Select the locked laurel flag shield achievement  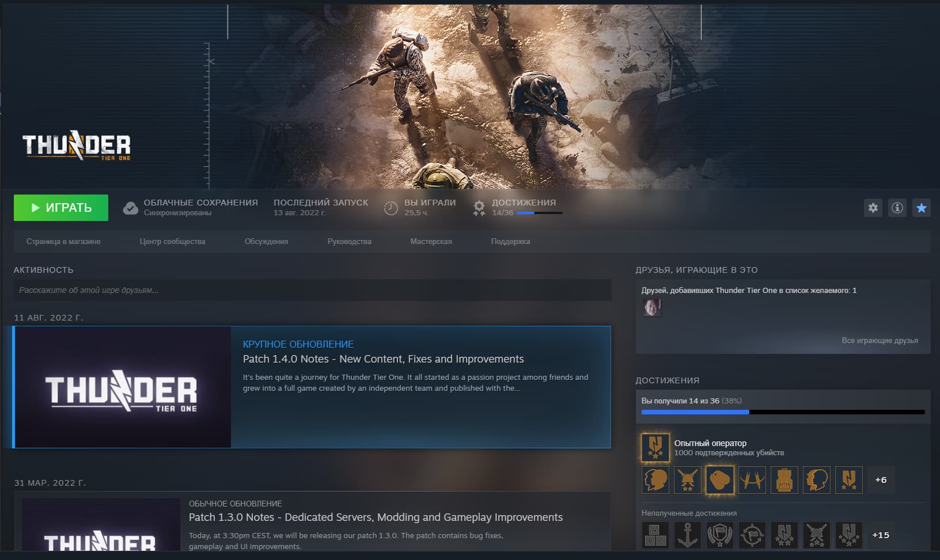(x=720, y=535)
